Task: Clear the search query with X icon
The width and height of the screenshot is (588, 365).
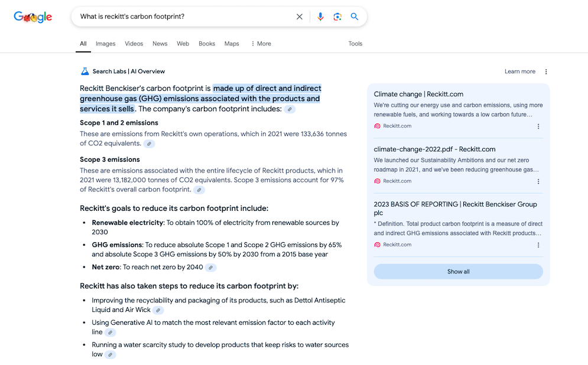Action: click(x=299, y=17)
